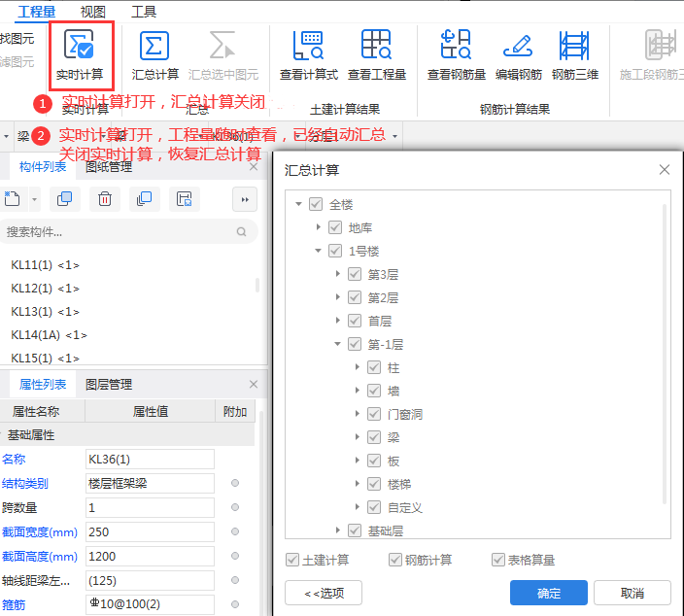Click the 截面宽度 value 250

150,532
